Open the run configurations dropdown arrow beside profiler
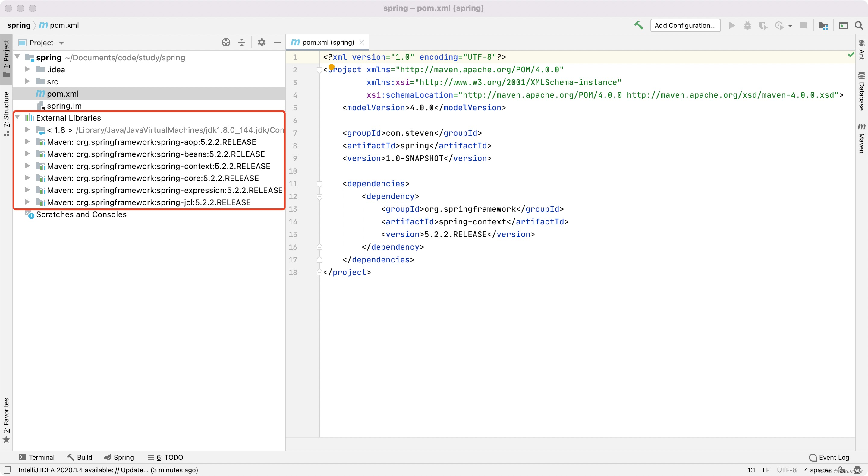Viewport: 868px width, 476px height. [x=790, y=26]
